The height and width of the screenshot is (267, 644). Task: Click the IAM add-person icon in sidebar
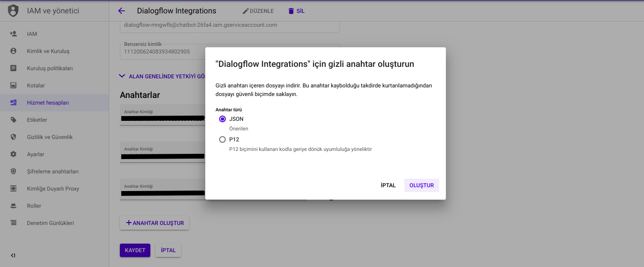[x=13, y=34]
